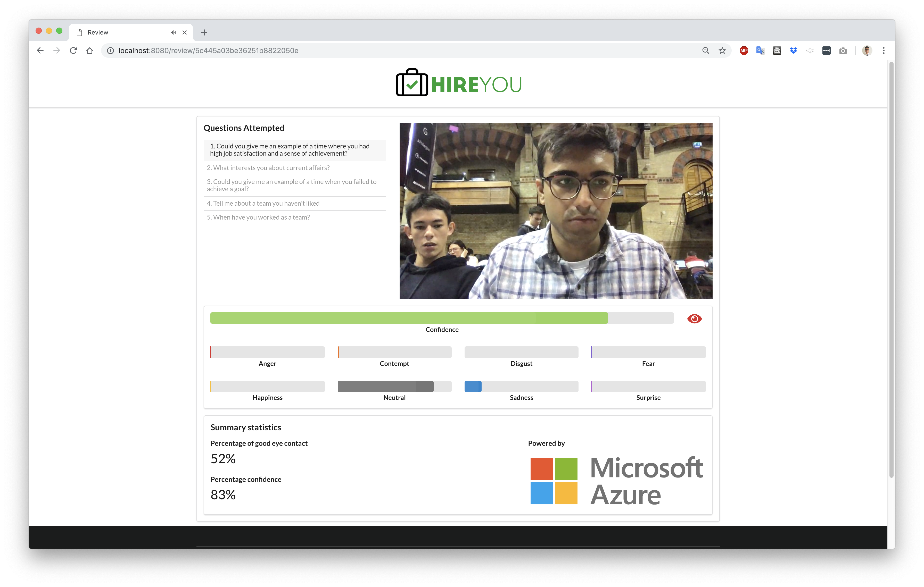924x587 pixels.
Task: Open the AdBlock Plus extension
Action: pyautogui.click(x=744, y=51)
